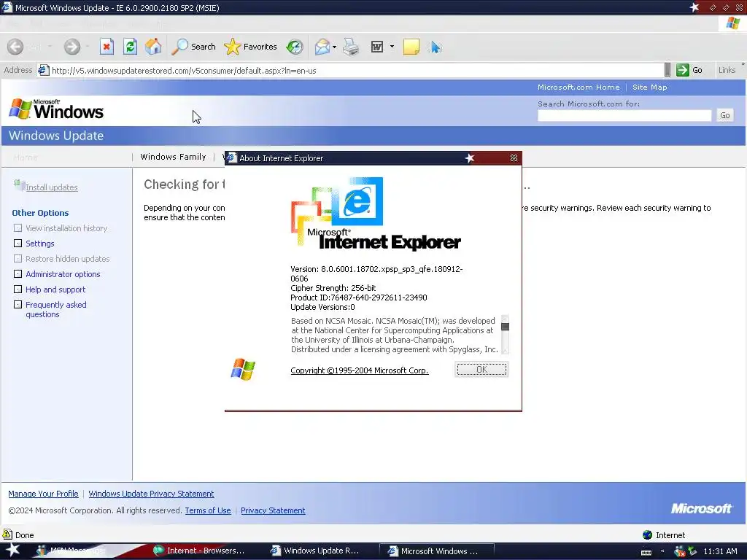Click the Home icon in toolbar
The width and height of the screenshot is (747, 560).
(153, 47)
